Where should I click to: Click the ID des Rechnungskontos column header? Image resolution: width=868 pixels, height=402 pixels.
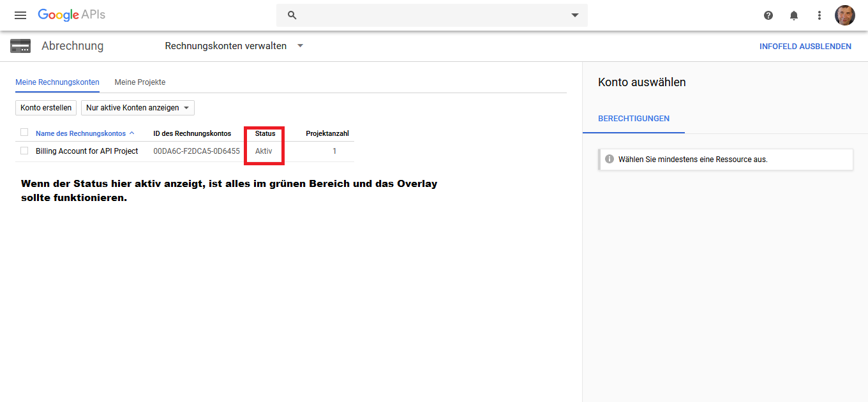click(192, 133)
